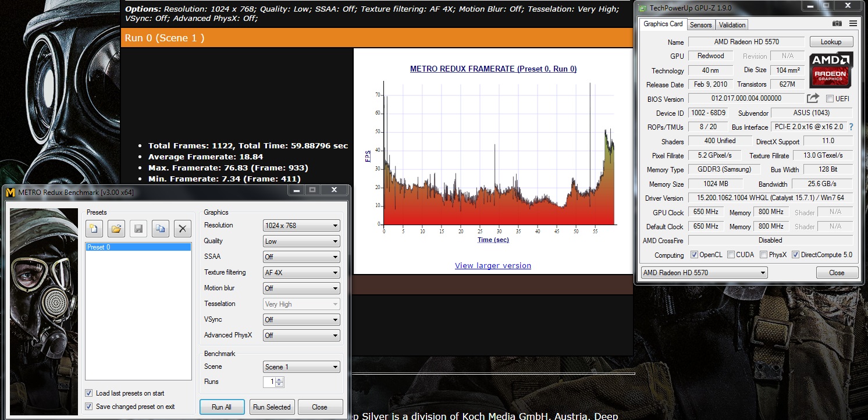Image resolution: width=868 pixels, height=420 pixels.
Task: Click the Bus Interface question mark icon
Action: point(851,127)
